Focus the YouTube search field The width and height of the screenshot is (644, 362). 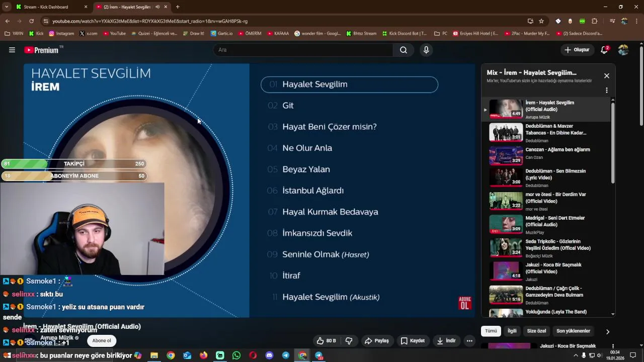click(x=304, y=50)
